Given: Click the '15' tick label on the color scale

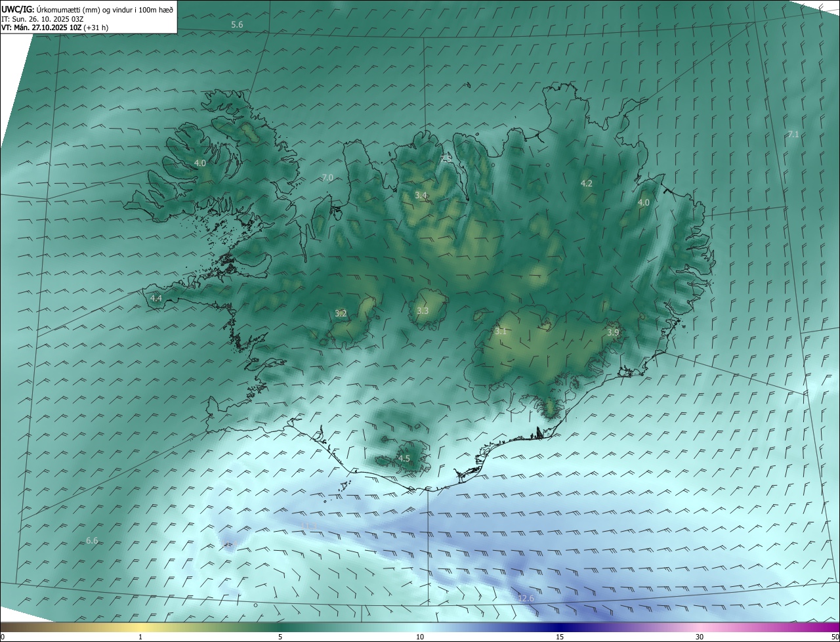Looking at the screenshot, I should 560,637.
